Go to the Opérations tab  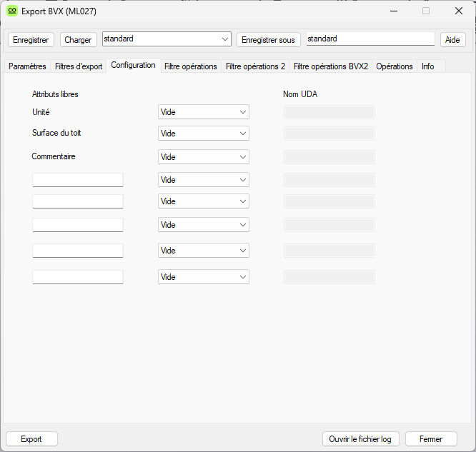(x=395, y=66)
